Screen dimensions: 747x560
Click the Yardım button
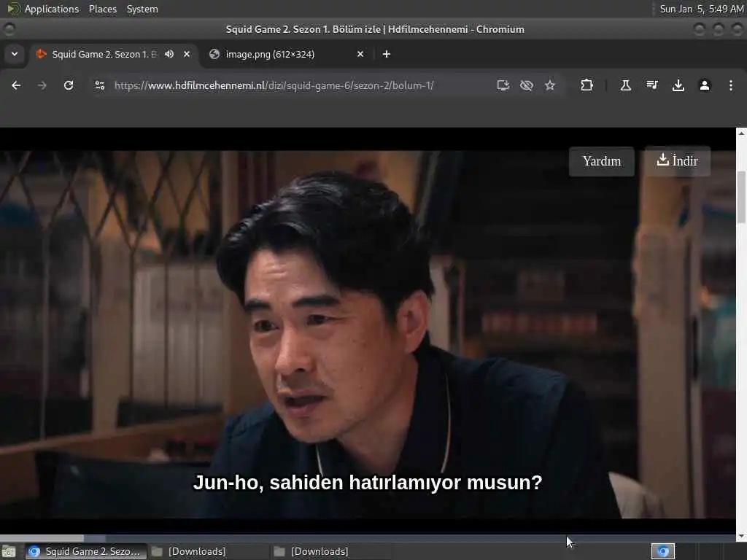point(602,161)
